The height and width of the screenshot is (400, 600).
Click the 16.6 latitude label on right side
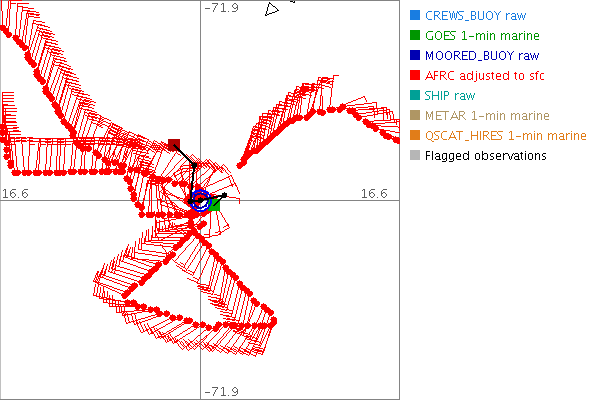376,193
